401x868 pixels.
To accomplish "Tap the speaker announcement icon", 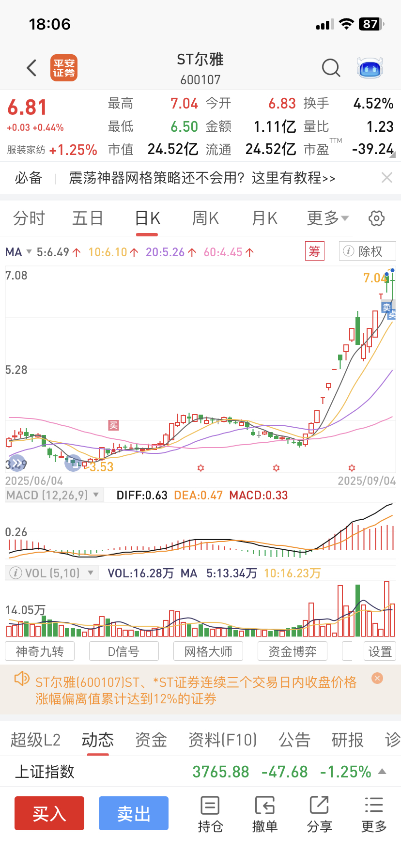I will [22, 678].
